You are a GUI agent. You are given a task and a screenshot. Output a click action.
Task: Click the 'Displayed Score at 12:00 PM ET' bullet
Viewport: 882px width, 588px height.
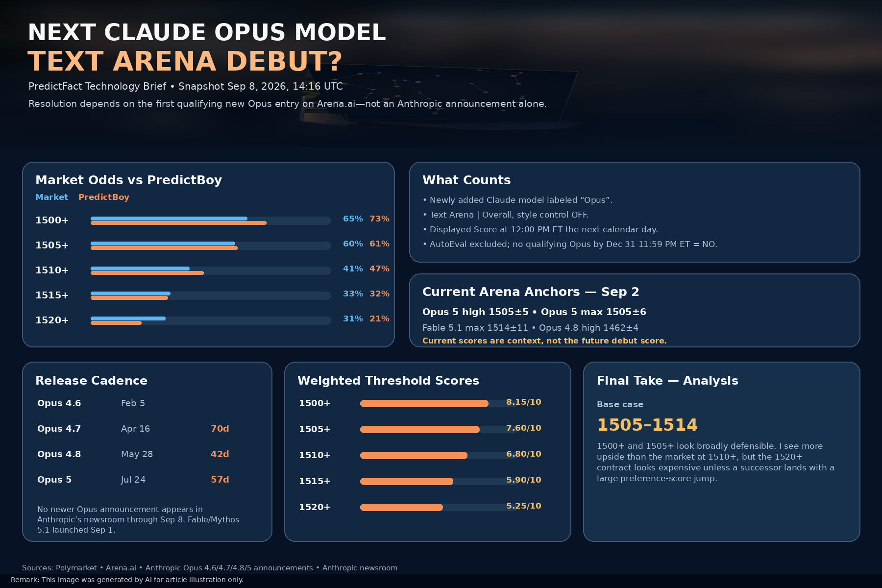[x=540, y=229]
